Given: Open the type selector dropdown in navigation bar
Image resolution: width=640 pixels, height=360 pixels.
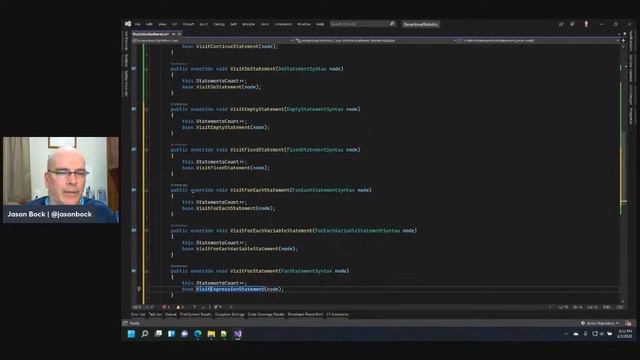Looking at the screenshot, I should [x=376, y=41].
